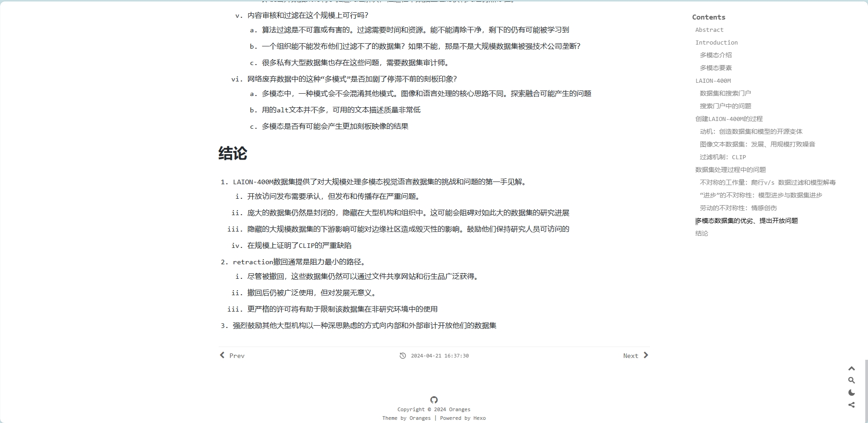Open the Hexo link in footer
This screenshot has width=868, height=423.
[x=479, y=418]
